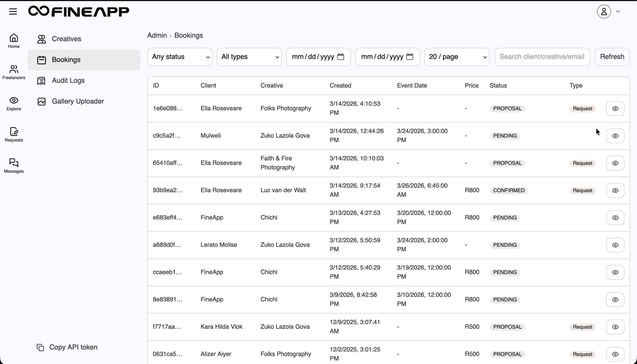Open the Audit Logs section
The width and height of the screenshot is (637, 364).
tap(68, 81)
